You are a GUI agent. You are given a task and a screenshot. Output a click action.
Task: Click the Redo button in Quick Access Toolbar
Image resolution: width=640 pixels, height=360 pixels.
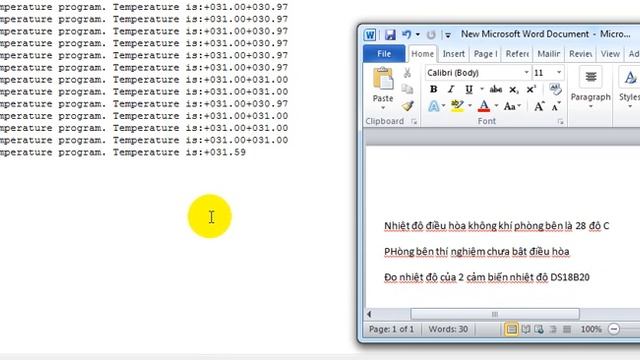[431, 35]
